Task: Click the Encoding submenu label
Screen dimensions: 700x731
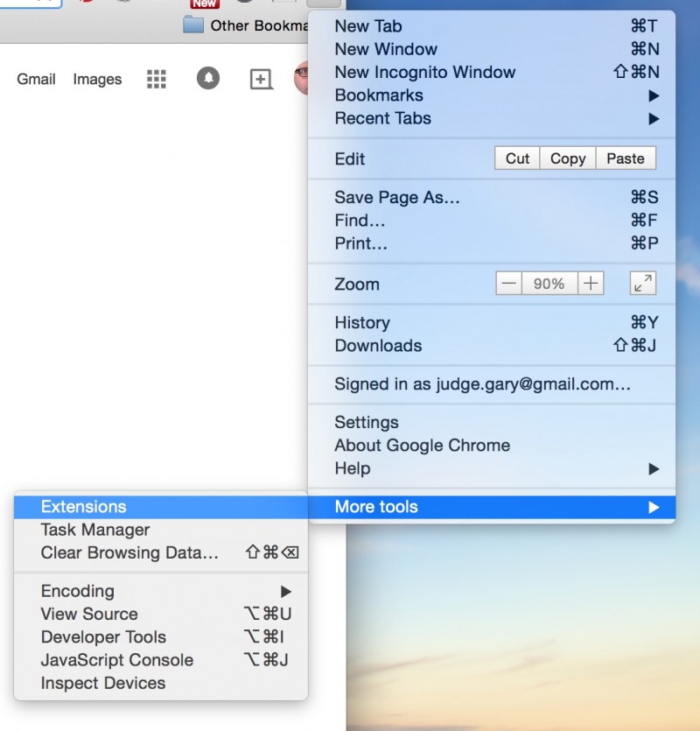Action: pos(77,591)
